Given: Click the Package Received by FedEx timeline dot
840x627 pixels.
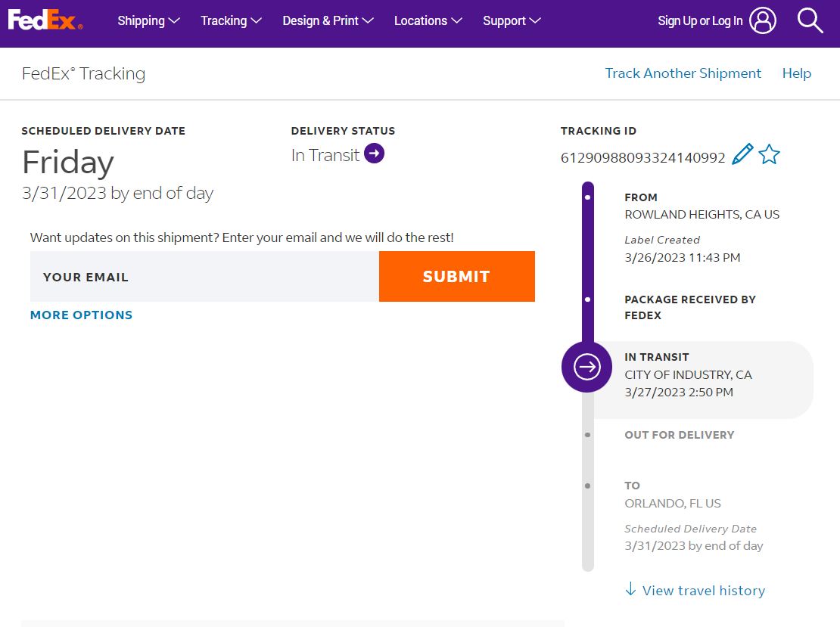Looking at the screenshot, I should [588, 300].
